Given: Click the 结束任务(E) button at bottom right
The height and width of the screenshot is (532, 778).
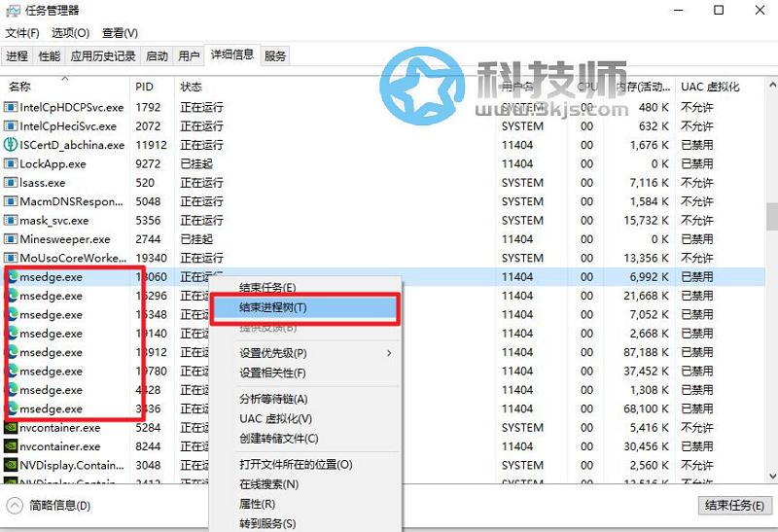Looking at the screenshot, I should (734, 506).
